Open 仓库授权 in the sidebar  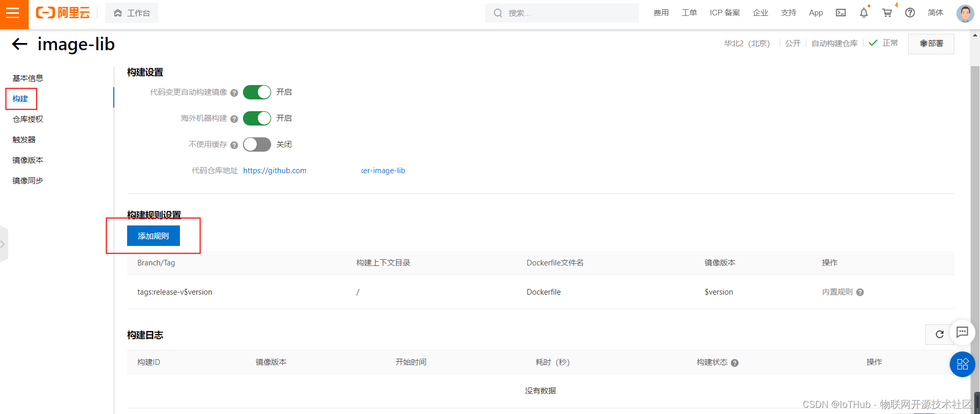(x=28, y=119)
